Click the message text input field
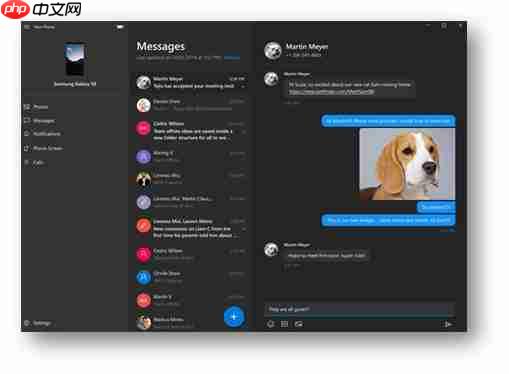 pyautogui.click(x=359, y=309)
